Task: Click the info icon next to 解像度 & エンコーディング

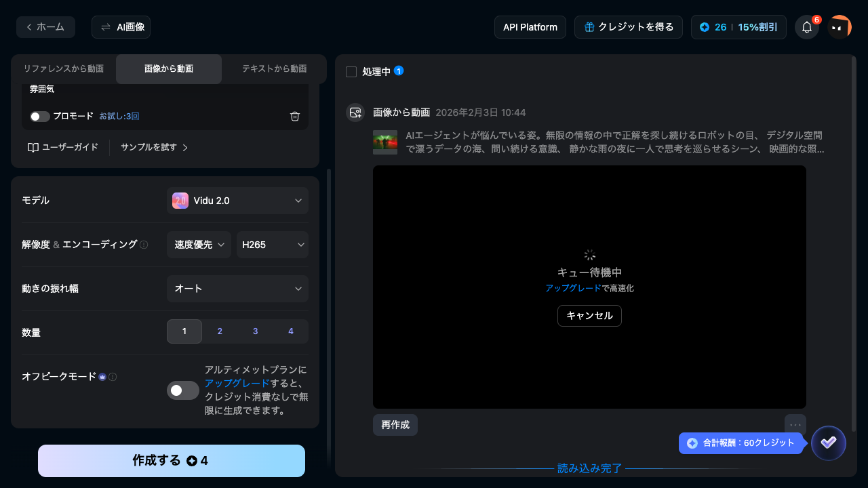Action: click(144, 245)
